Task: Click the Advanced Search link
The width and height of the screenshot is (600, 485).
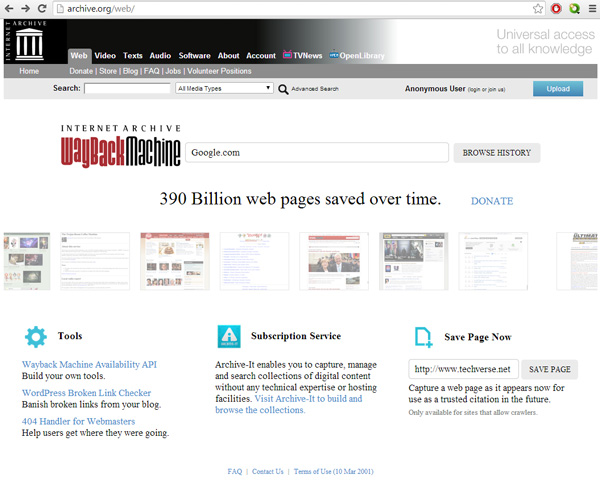Action: point(315,89)
